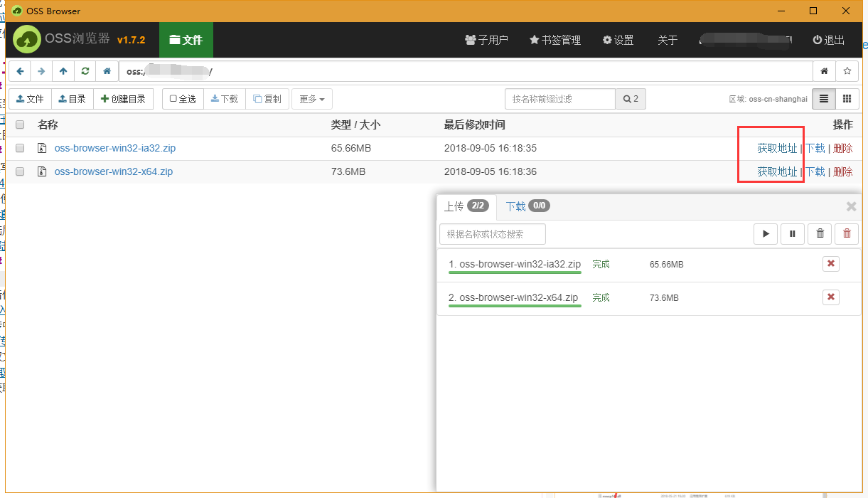Click the OSS浏览器 logo icon
The width and height of the screenshot is (868, 498).
click(27, 40)
